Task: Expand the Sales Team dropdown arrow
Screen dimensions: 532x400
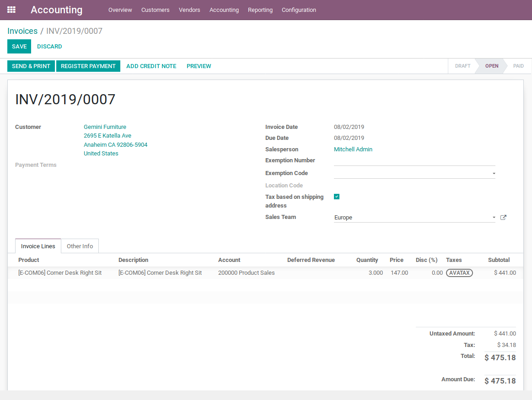Action: point(494,218)
